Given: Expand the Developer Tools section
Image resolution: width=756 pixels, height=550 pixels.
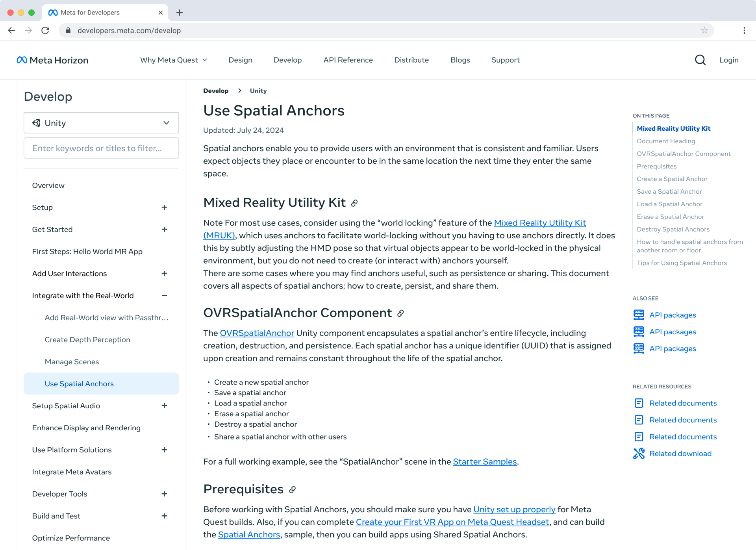Looking at the screenshot, I should (x=165, y=494).
